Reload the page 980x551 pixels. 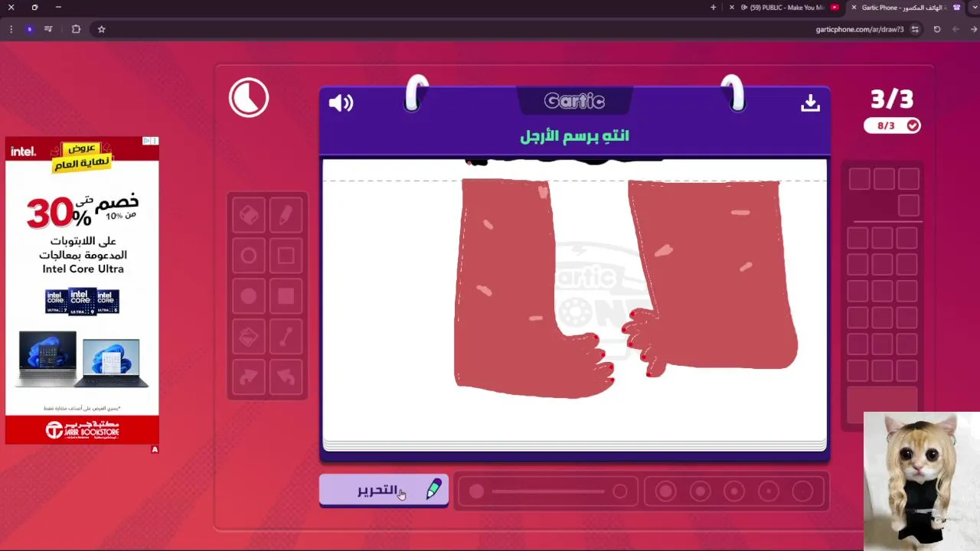pos(937,29)
